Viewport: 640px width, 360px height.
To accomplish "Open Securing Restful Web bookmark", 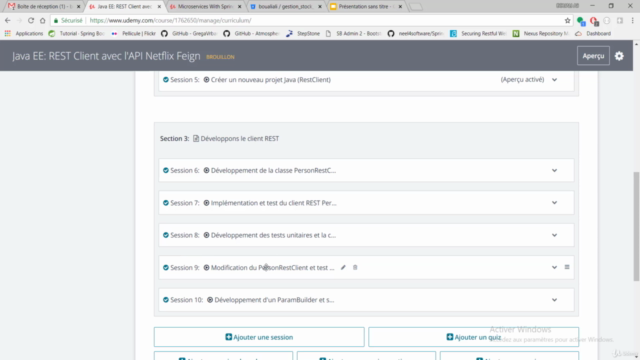I will (478, 33).
